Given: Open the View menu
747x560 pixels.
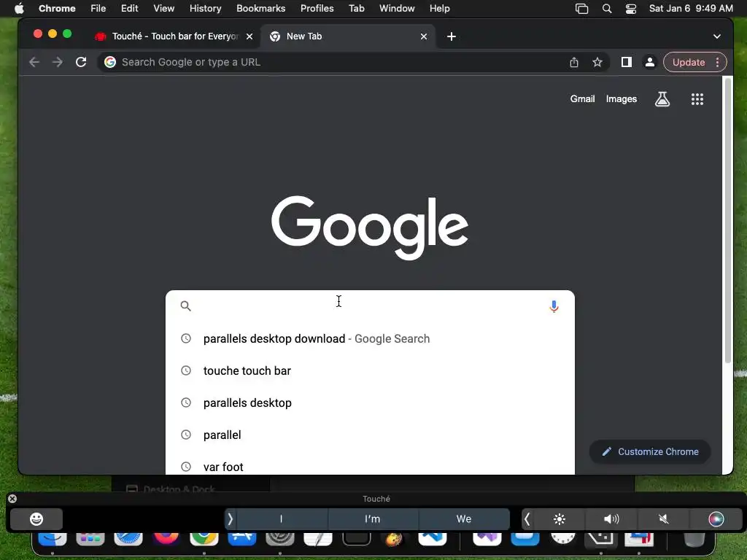Looking at the screenshot, I should pyautogui.click(x=164, y=9).
